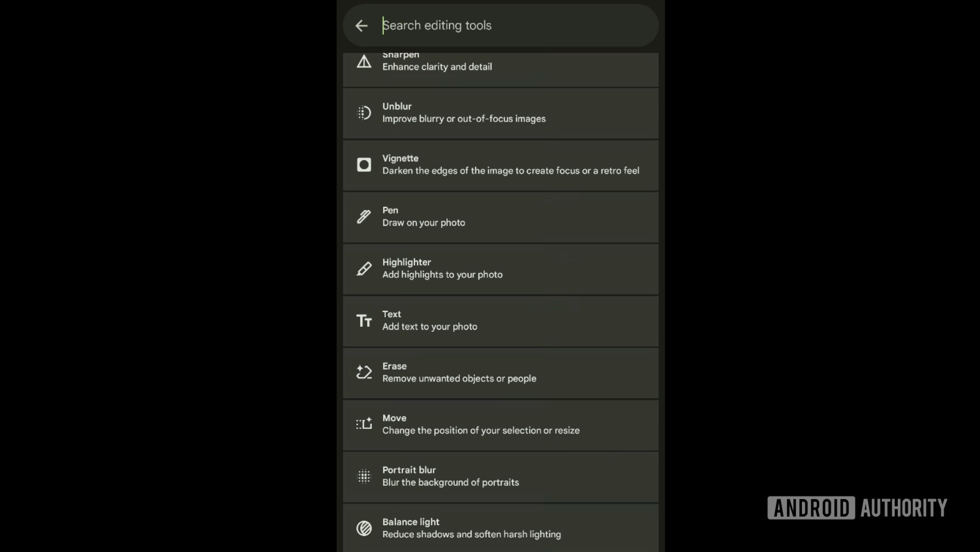Click the Vignette icon

click(x=364, y=165)
